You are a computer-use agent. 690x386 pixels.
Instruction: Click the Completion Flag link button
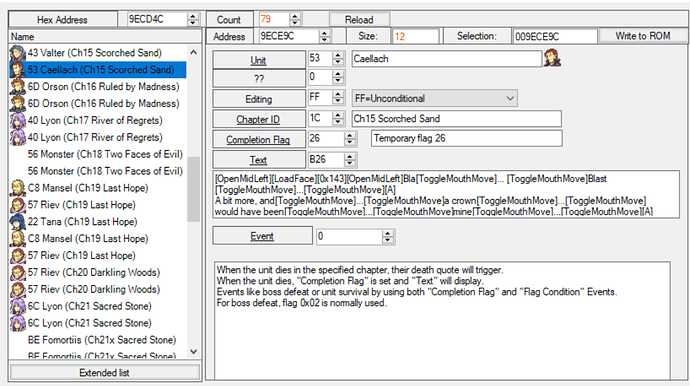258,140
